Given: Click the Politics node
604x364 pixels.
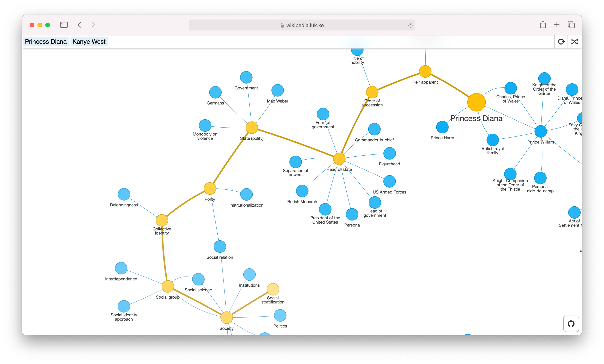Looking at the screenshot, I should coord(280,315).
